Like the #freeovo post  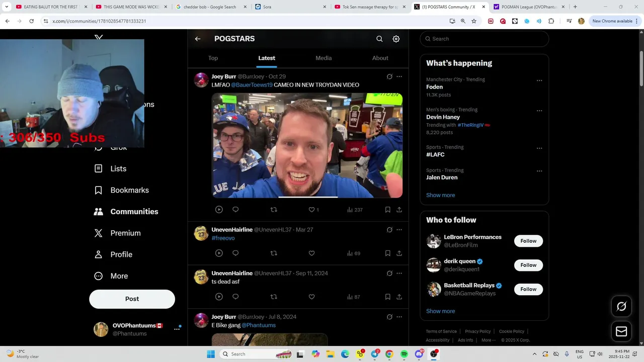(x=311, y=253)
